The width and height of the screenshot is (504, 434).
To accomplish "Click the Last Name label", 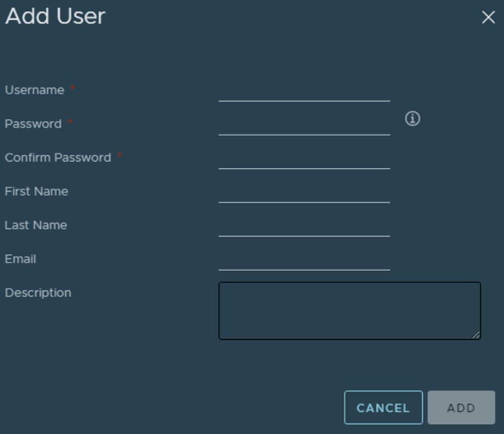I will pyautogui.click(x=36, y=225).
